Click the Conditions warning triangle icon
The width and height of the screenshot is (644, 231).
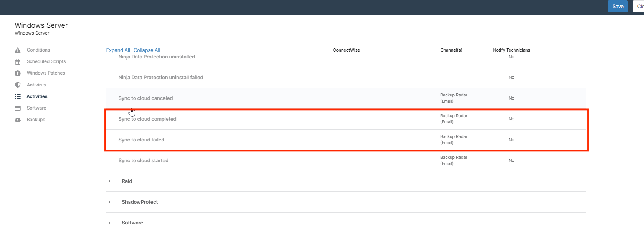tap(18, 50)
